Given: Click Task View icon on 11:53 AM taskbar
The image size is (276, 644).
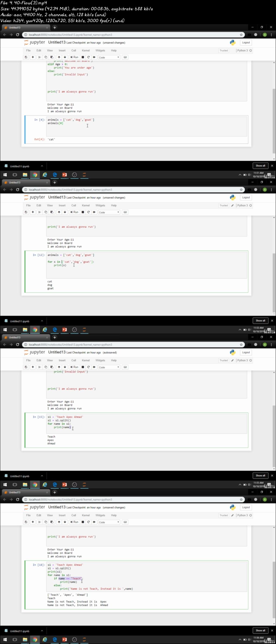Looking at the screenshot, I should [x=15, y=330].
